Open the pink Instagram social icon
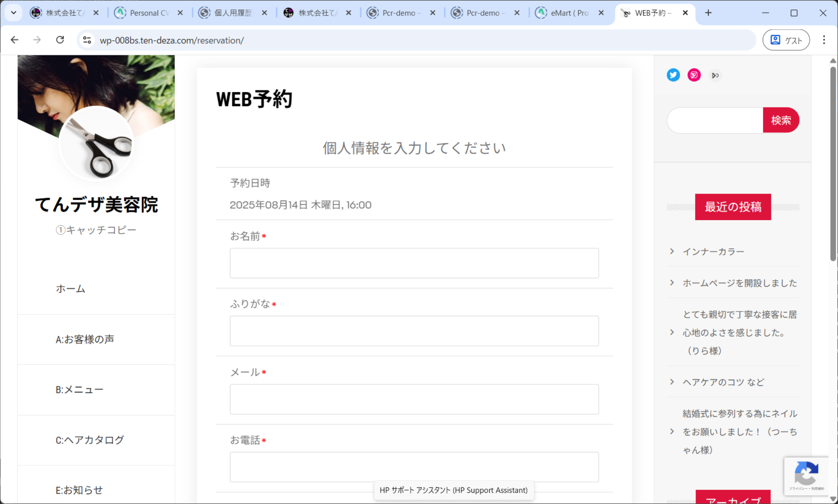Viewport: 838px width, 504px height. pyautogui.click(x=694, y=75)
